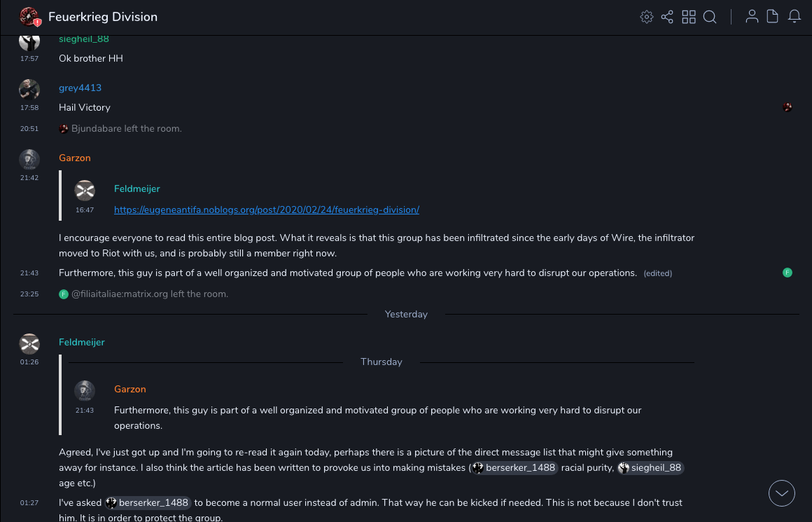The width and height of the screenshot is (812, 522).
Task: Open the eugeneantifa.noblogs.org blog link
Action: pyautogui.click(x=267, y=210)
